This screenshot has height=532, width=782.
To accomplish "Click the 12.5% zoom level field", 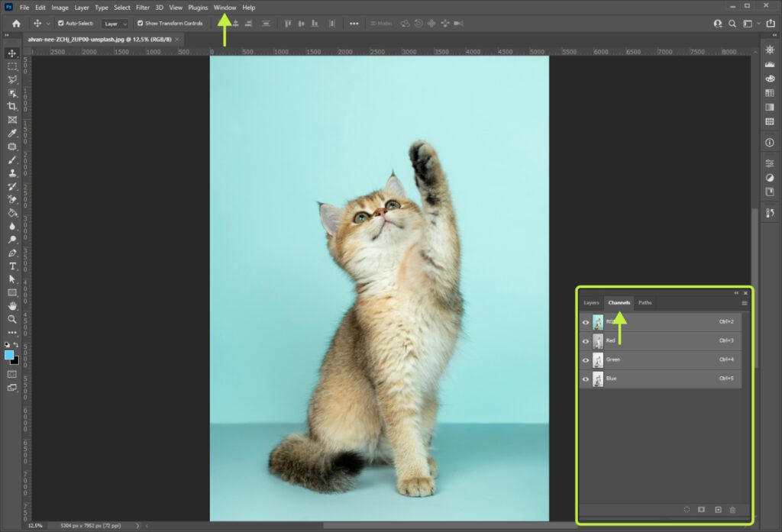I will click(35, 526).
